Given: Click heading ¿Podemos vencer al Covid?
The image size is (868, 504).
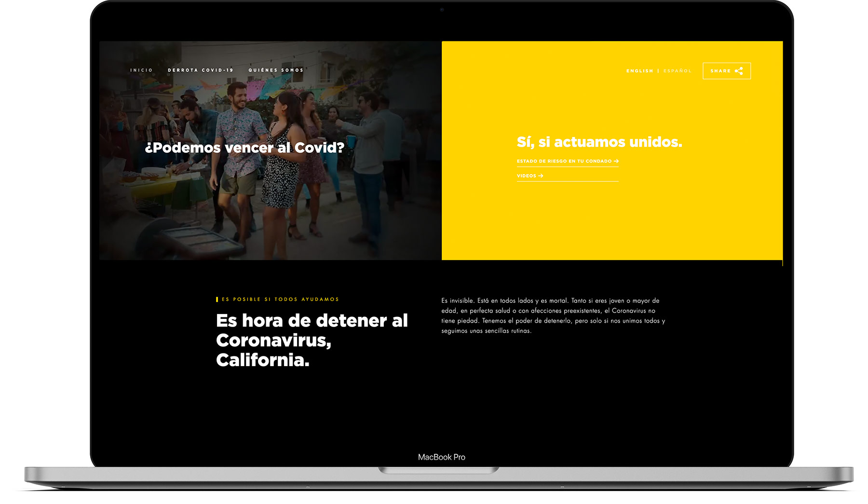Looking at the screenshot, I should [244, 148].
